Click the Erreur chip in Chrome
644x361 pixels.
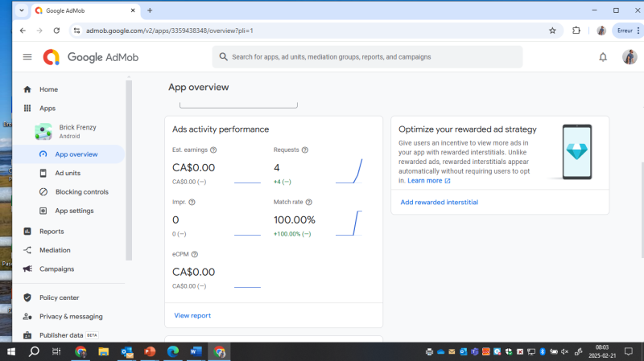(628, 31)
